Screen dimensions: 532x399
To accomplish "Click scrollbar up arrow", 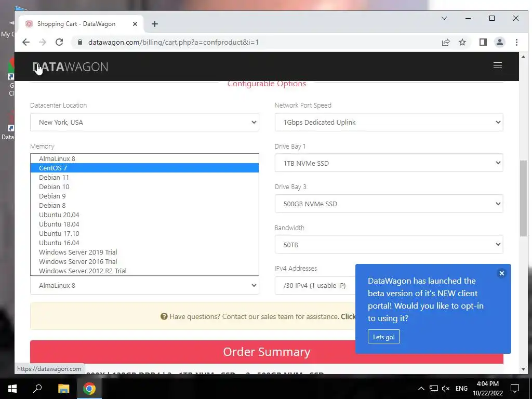I will click(523, 57).
